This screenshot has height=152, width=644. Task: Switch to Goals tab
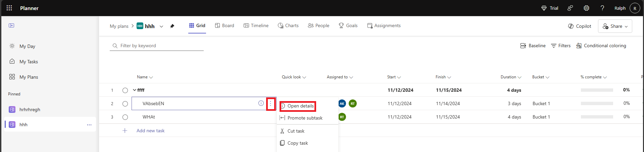click(x=348, y=25)
